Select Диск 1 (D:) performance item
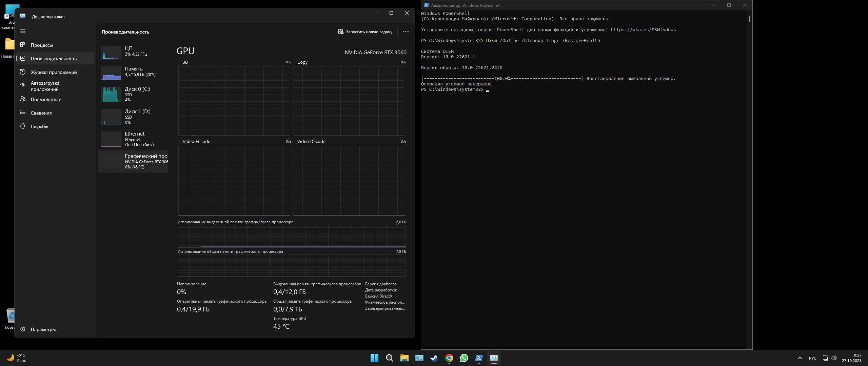868x366 pixels. [x=133, y=117]
